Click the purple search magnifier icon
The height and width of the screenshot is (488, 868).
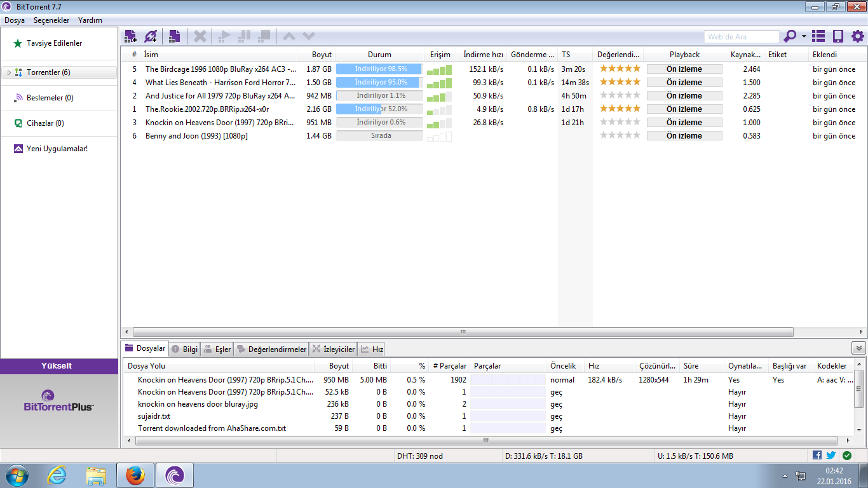(x=790, y=36)
